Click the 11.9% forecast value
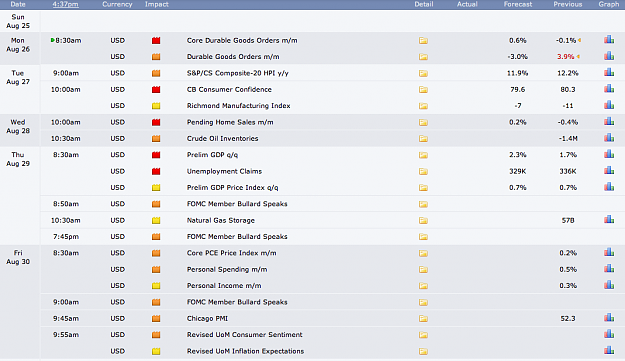625x361 pixels. (518, 73)
